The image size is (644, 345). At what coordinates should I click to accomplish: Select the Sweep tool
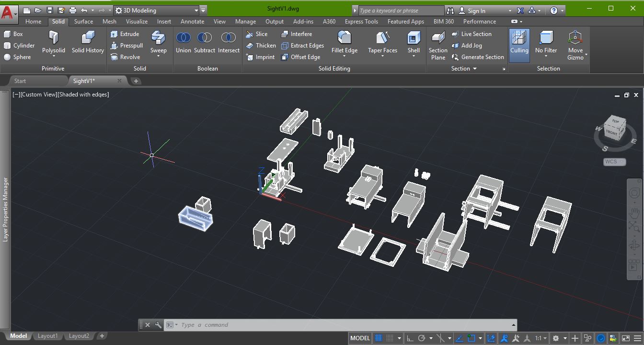pos(159,42)
